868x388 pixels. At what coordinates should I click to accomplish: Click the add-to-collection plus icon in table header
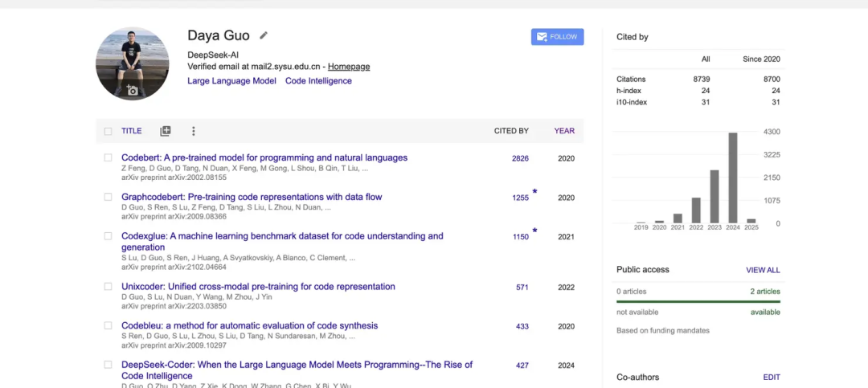(x=166, y=131)
